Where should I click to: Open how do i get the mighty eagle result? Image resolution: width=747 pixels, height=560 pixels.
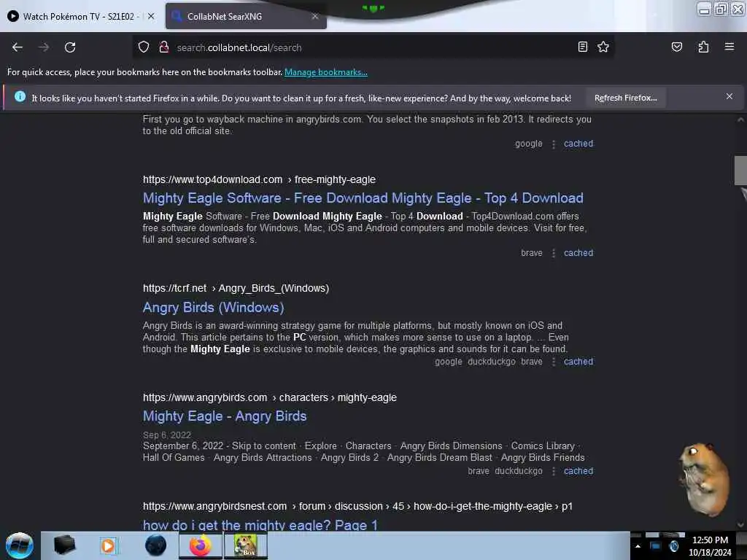click(260, 525)
